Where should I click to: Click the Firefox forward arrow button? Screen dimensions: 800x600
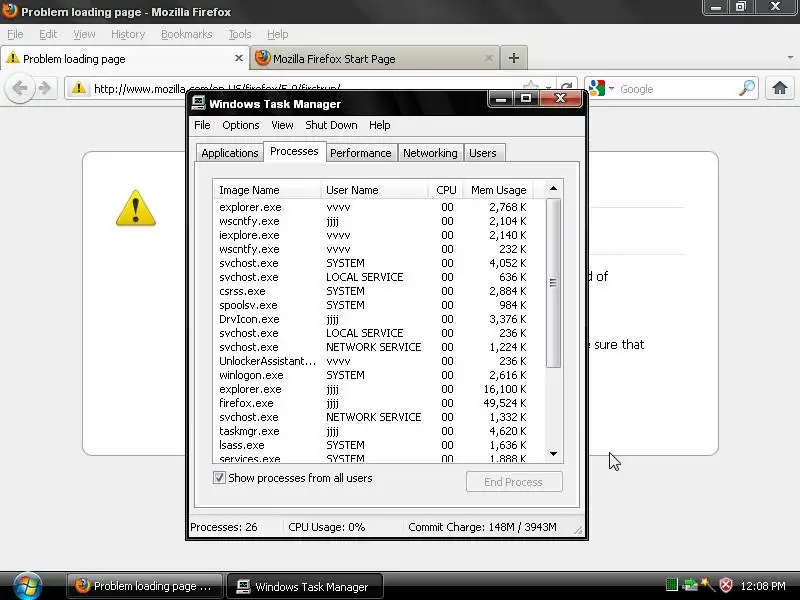click(45, 88)
